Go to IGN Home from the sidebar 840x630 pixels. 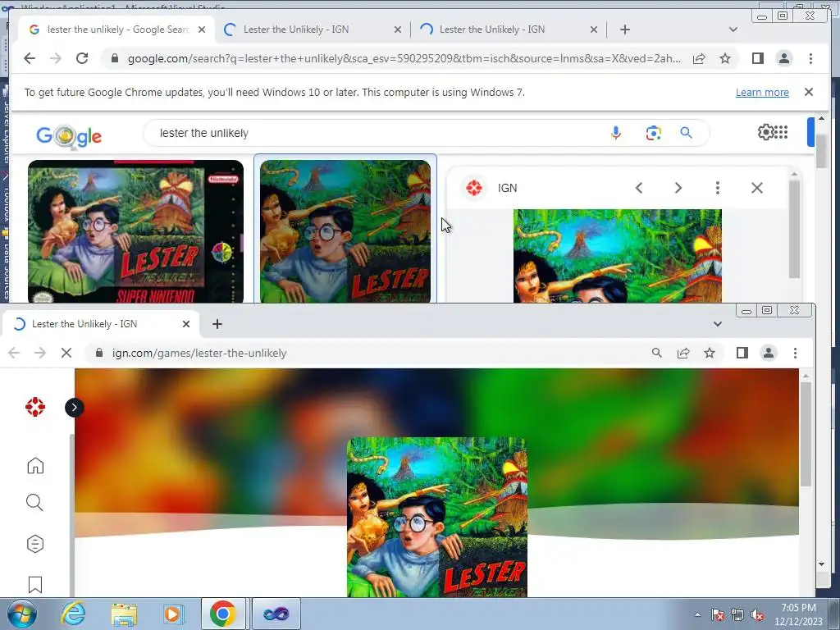(x=35, y=466)
